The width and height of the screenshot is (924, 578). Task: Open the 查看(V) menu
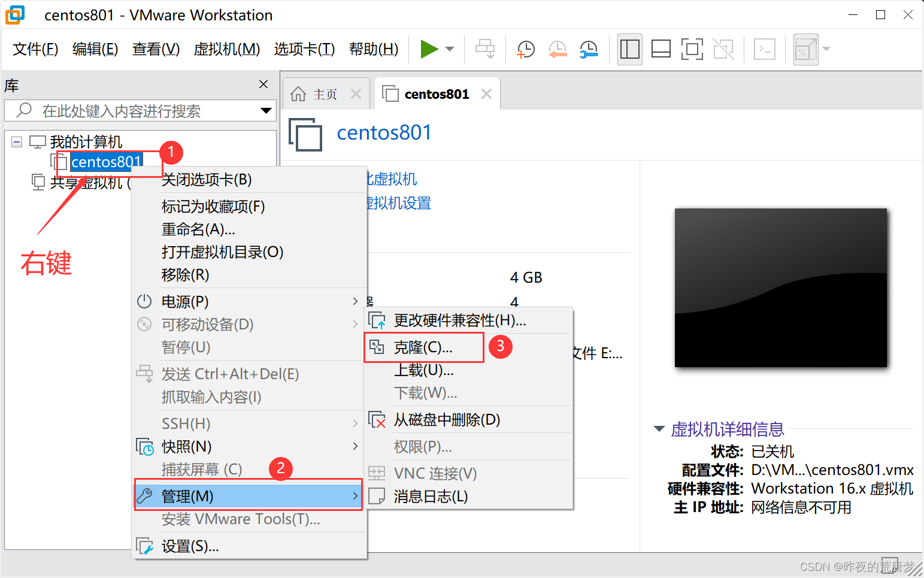(x=156, y=49)
